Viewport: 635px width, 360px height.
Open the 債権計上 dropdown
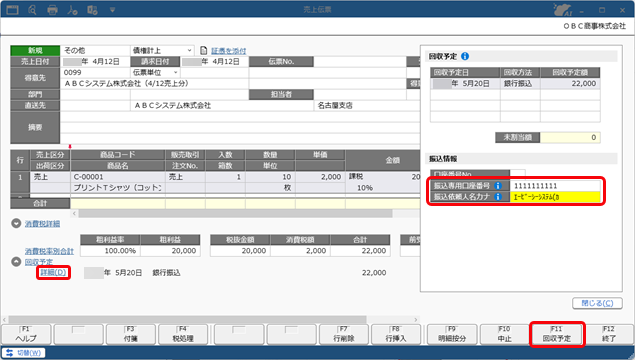tap(189, 51)
